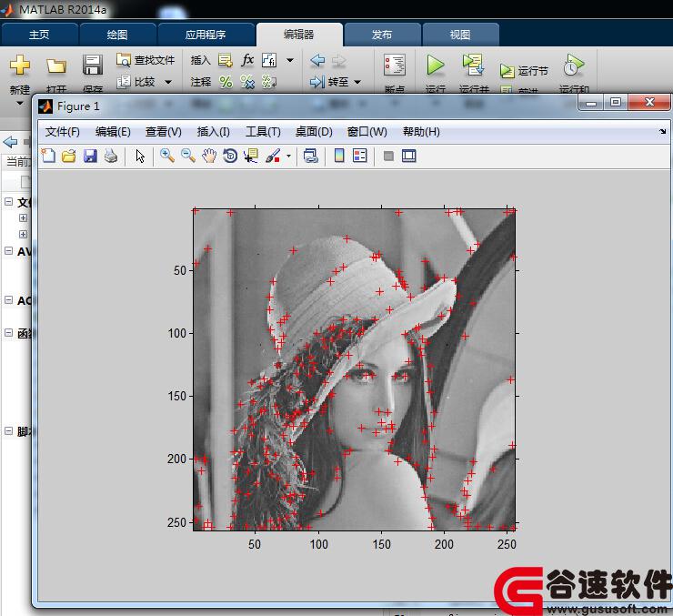Click Print Figure icon
Image resolution: width=673 pixels, height=616 pixels.
pyautogui.click(x=111, y=156)
